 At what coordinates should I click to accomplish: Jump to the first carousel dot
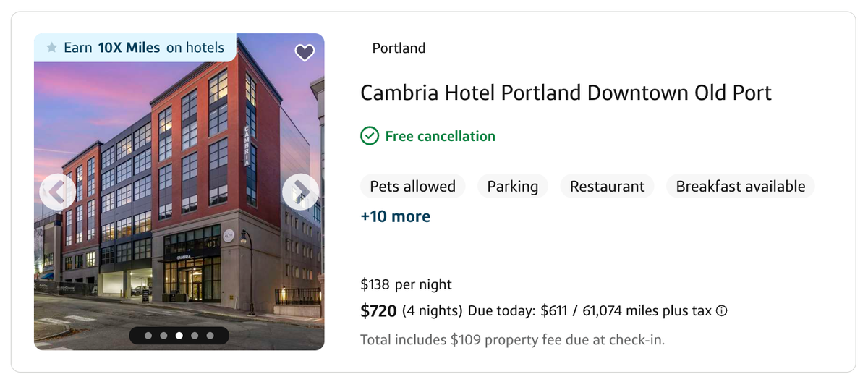click(x=148, y=336)
